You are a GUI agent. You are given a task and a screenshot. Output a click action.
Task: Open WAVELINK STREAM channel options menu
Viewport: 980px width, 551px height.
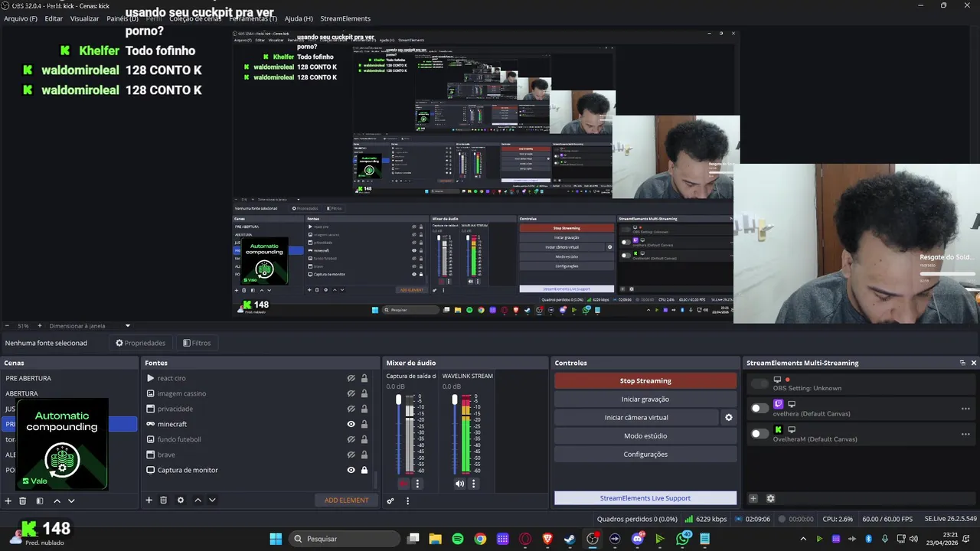tap(473, 484)
